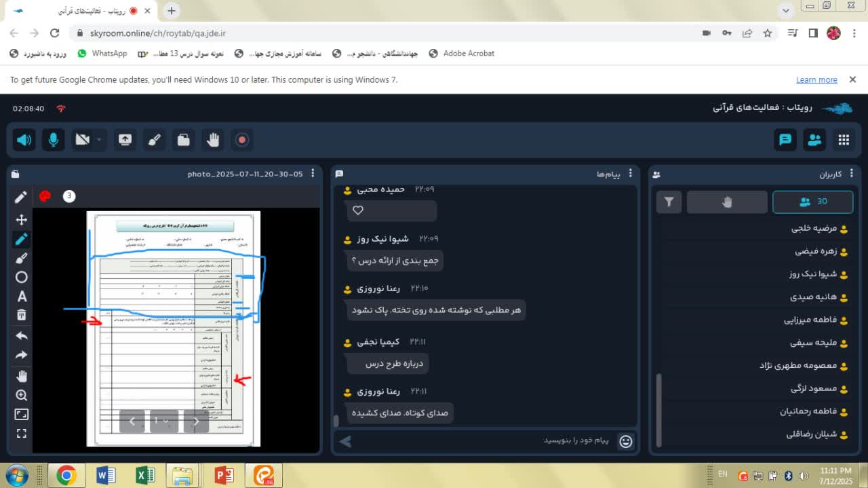Click the filter users button
Image resolution: width=868 pixels, height=488 pixels.
tap(669, 202)
